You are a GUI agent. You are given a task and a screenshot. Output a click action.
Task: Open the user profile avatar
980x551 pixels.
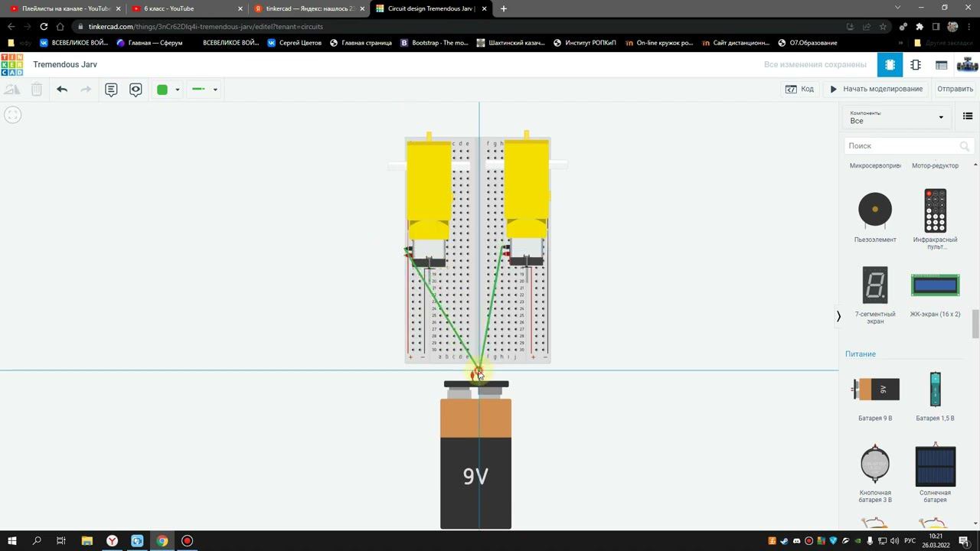967,65
